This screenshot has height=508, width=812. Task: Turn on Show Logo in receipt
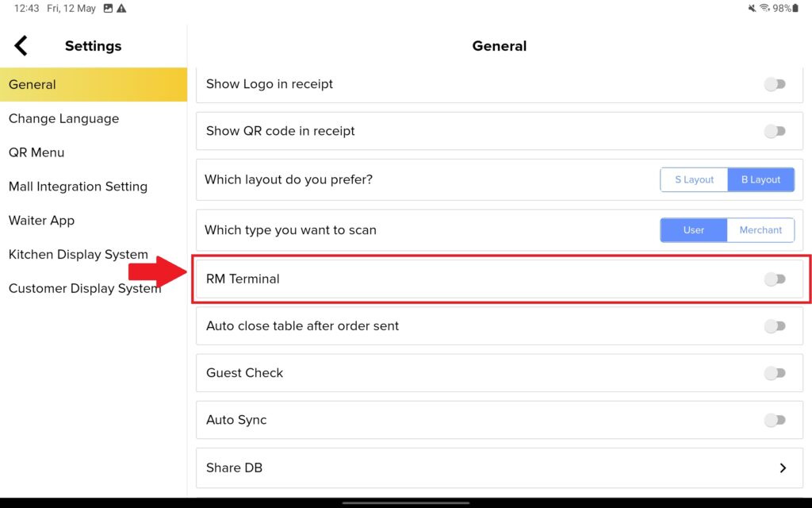[775, 84]
